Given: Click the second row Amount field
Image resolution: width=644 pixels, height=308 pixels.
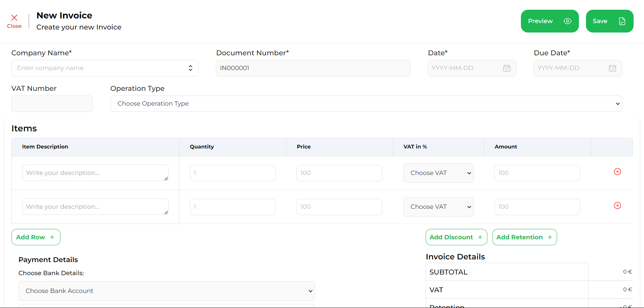Looking at the screenshot, I should (537, 207).
